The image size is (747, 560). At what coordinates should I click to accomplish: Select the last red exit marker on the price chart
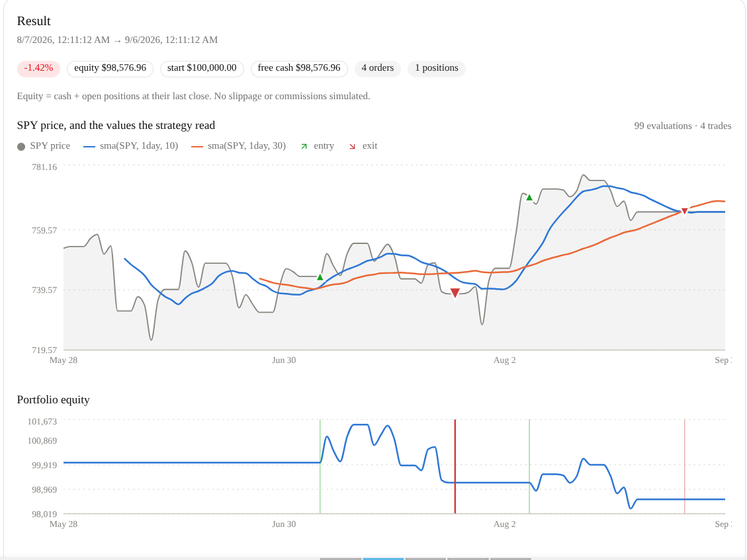click(x=685, y=211)
